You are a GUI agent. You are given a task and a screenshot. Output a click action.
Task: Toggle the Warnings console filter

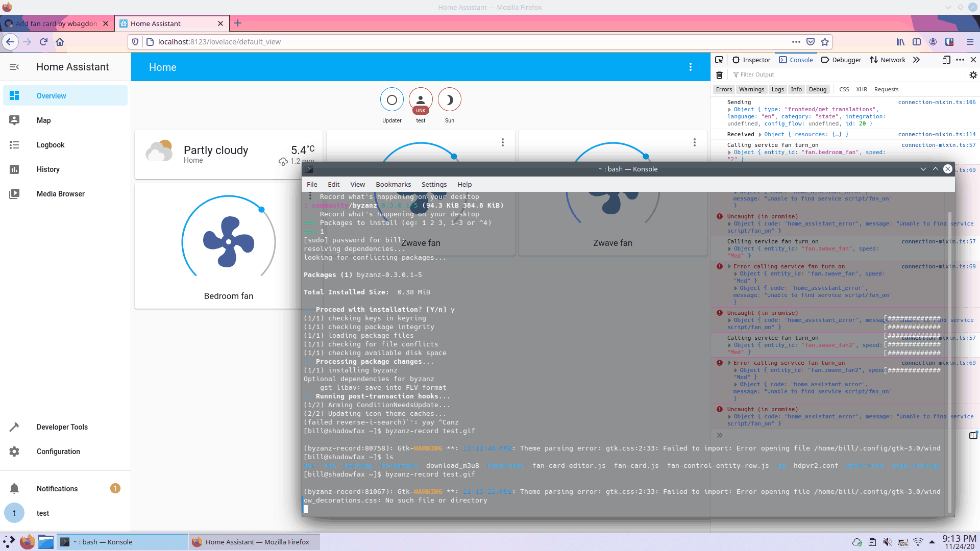pos(751,89)
